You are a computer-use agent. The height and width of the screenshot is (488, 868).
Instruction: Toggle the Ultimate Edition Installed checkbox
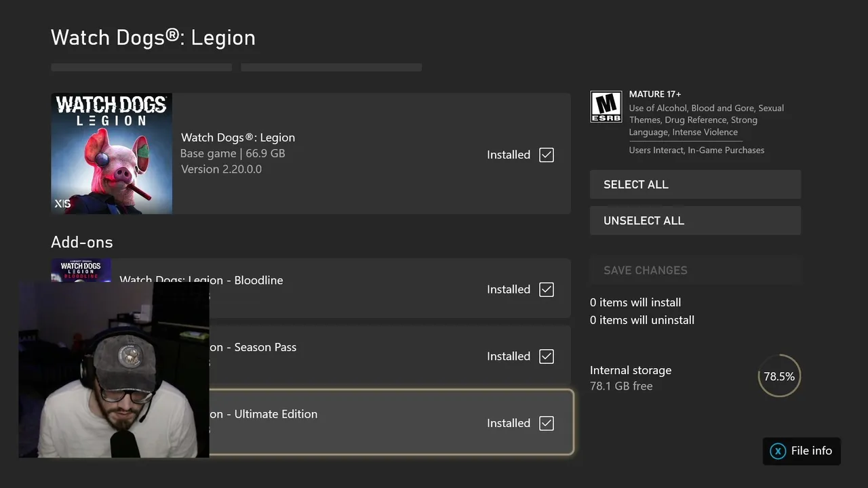[x=547, y=424]
